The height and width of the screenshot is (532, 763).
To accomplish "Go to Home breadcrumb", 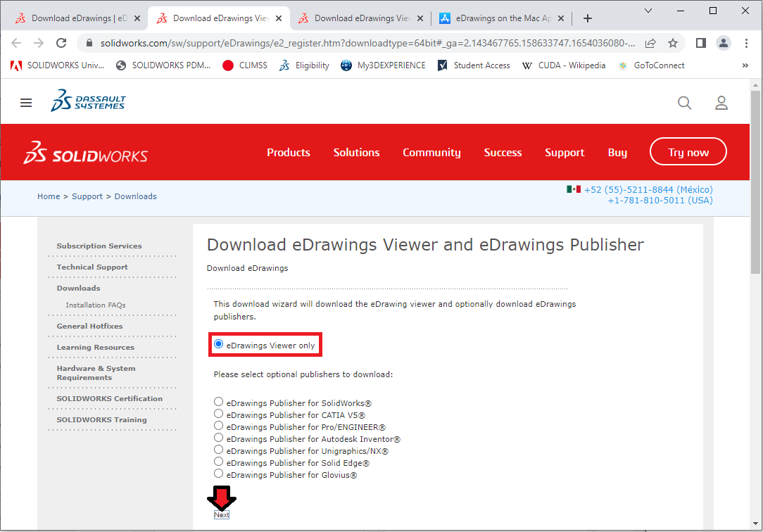I will (49, 196).
